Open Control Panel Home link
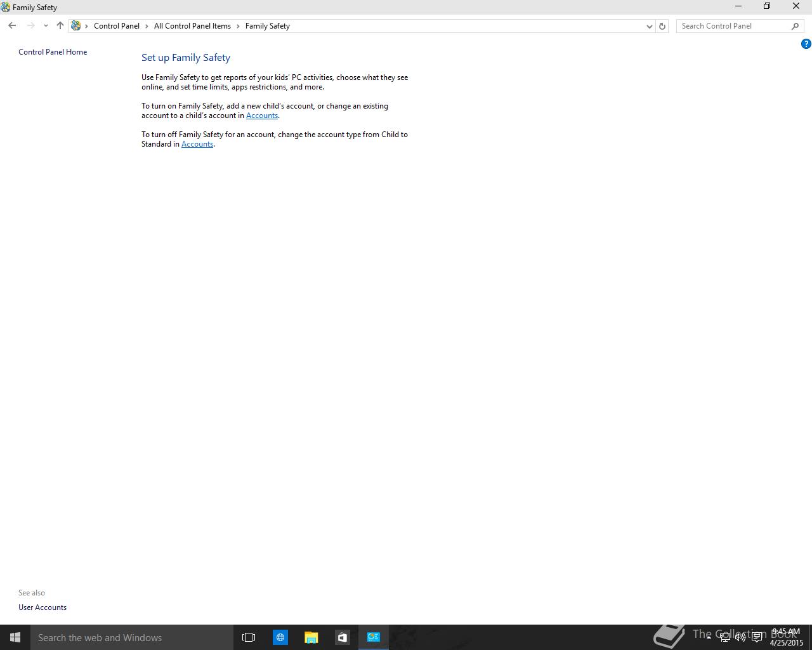Screen dimensions: 812x650 [53, 52]
